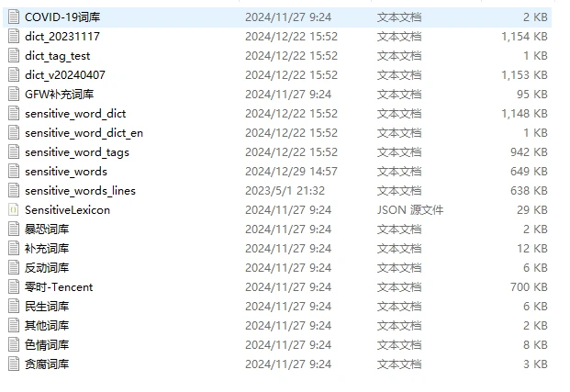Select the 反动词库 file name
570x392 pixels.
pyautogui.click(x=47, y=268)
